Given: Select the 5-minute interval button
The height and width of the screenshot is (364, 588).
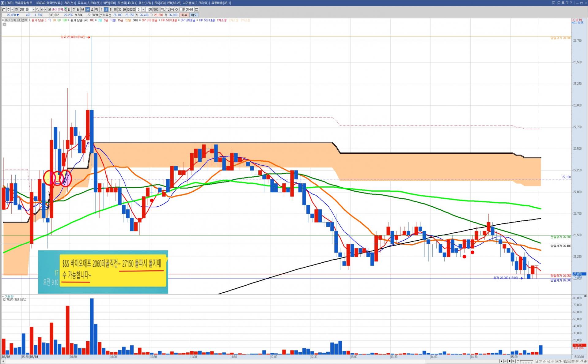Looking at the screenshot, I should pos(111,9).
